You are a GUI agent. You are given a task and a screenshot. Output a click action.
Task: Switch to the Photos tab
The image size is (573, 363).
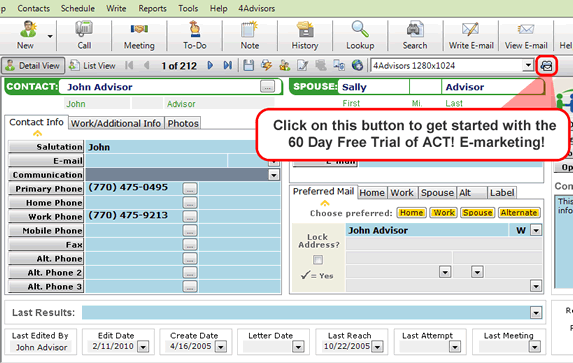pyautogui.click(x=183, y=123)
